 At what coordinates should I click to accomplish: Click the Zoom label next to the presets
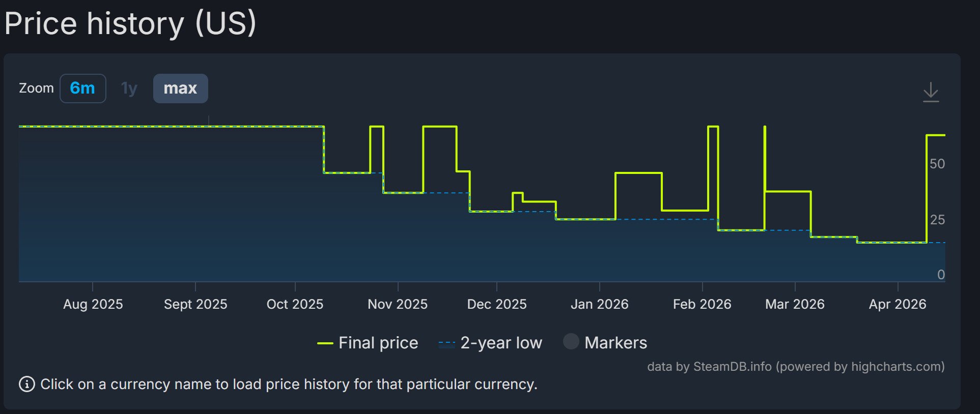36,87
